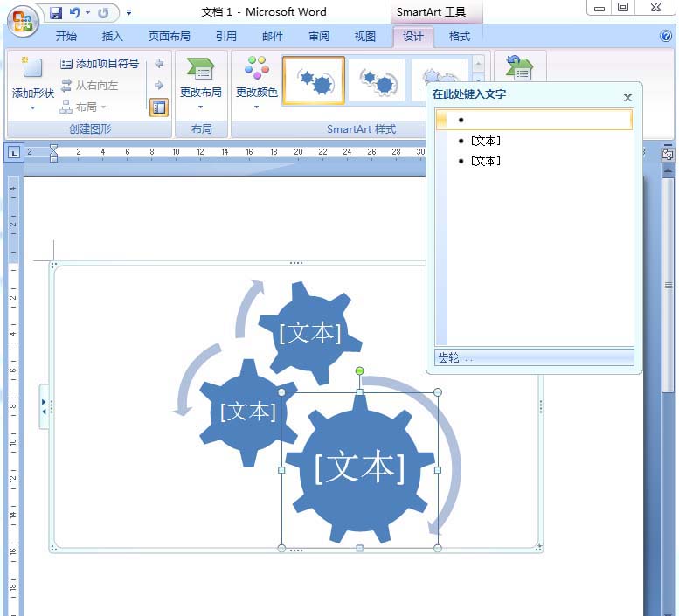
Task: Restore down the Word window
Action: coord(623,7)
